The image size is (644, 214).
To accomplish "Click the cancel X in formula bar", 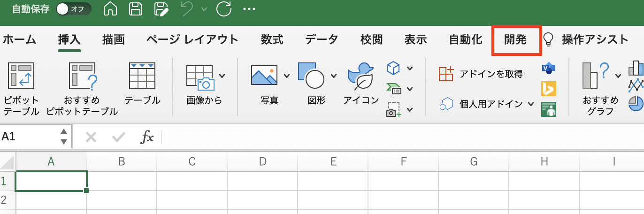I will pos(91,137).
